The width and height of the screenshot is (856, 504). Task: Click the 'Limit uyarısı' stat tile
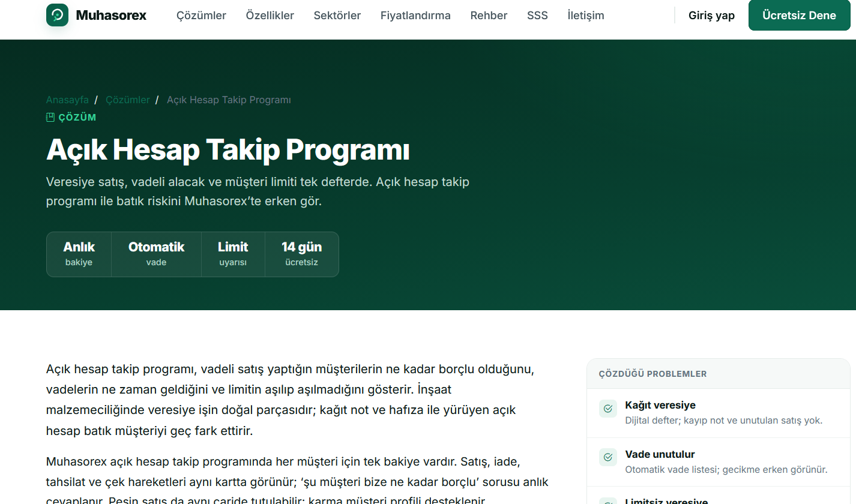coord(233,254)
